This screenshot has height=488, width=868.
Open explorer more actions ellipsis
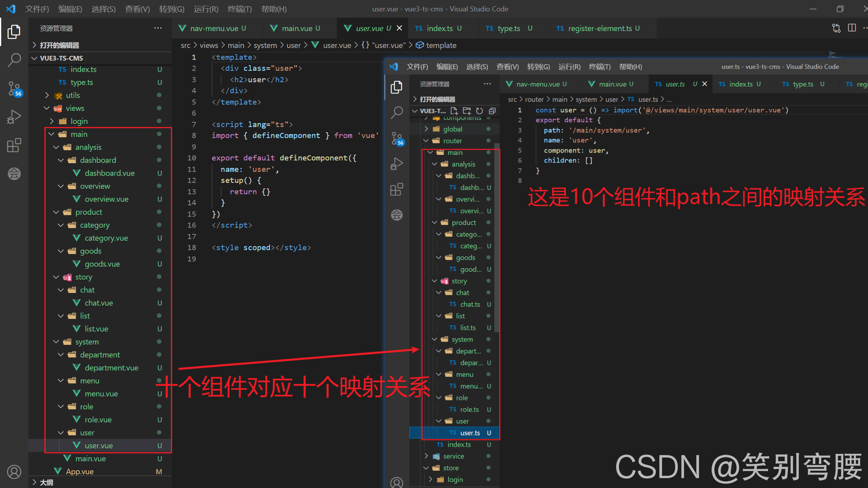click(x=158, y=28)
